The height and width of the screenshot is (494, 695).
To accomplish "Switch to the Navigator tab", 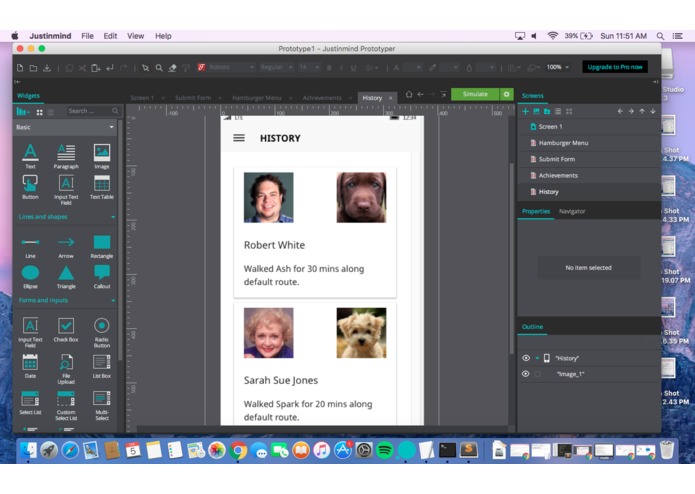I will point(572,211).
